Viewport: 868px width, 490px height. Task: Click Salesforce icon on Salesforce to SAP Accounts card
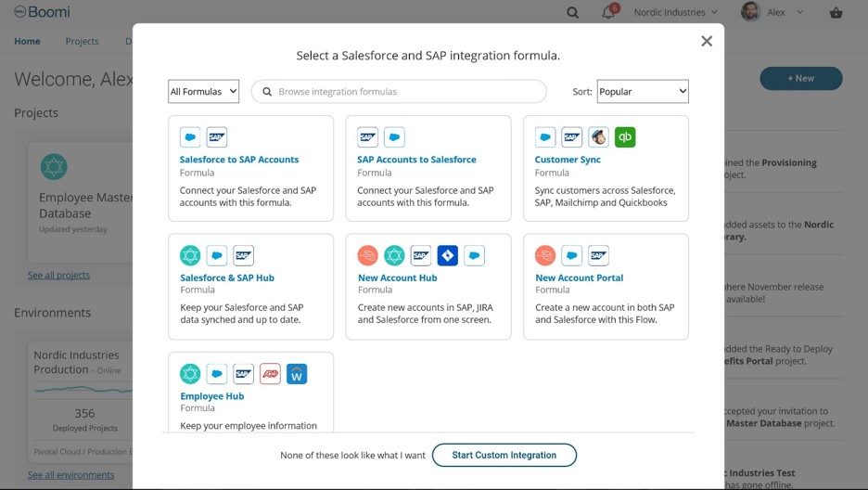pos(190,137)
